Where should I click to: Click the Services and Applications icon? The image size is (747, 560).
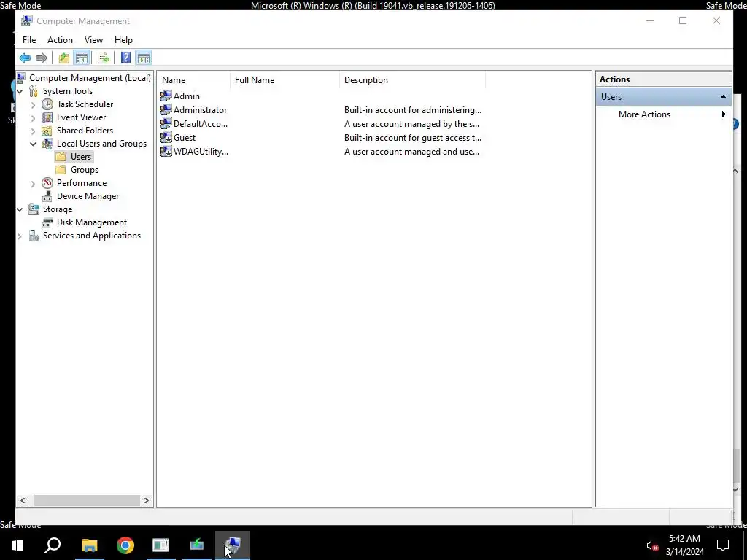click(34, 236)
